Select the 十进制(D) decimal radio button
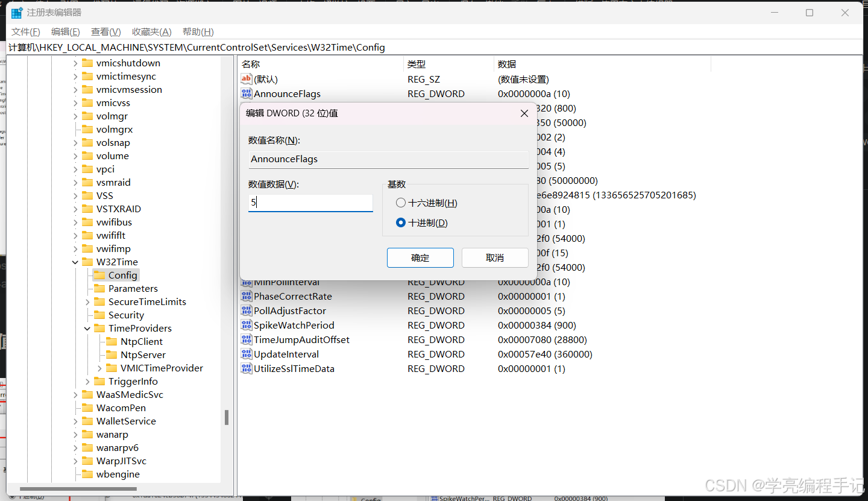This screenshot has width=868, height=501. pos(401,222)
